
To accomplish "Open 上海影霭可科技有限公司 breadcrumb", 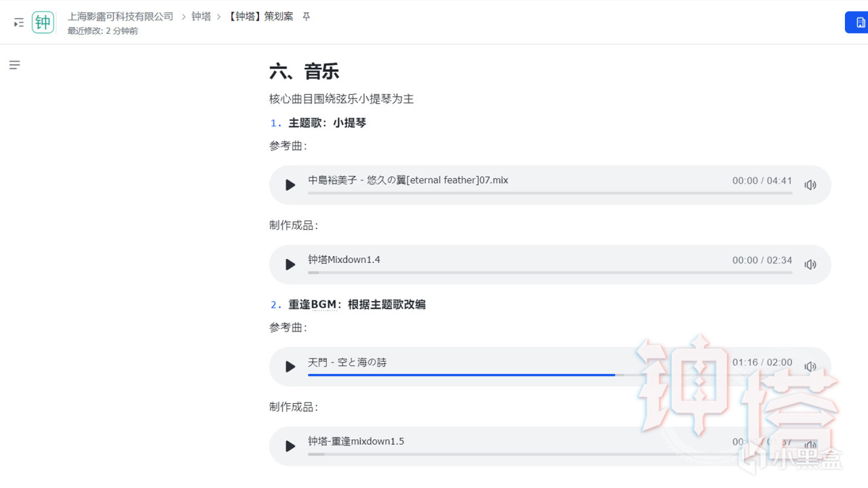I will [121, 16].
